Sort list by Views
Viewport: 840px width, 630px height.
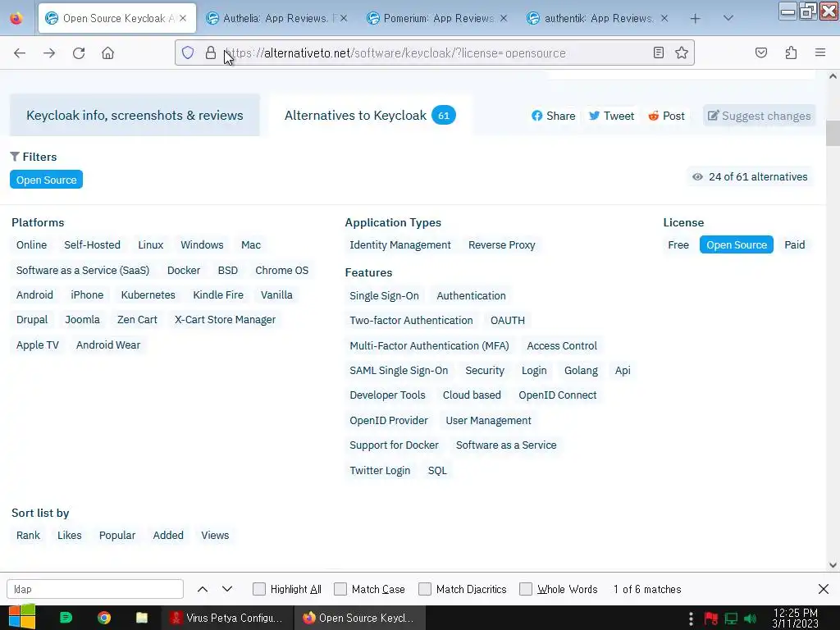coord(215,535)
